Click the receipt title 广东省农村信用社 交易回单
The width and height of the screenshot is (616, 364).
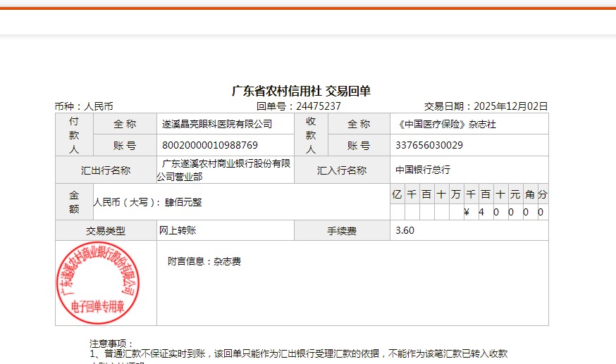(301, 91)
